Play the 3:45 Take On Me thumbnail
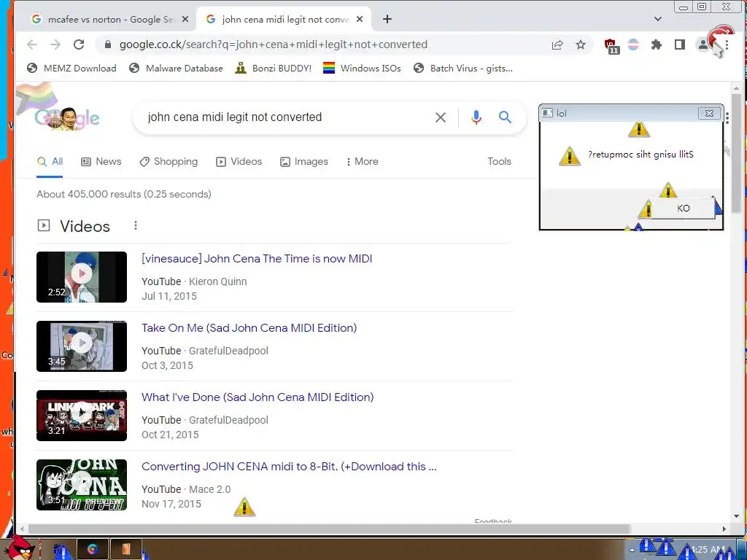Image resolution: width=747 pixels, height=560 pixels. [x=82, y=346]
